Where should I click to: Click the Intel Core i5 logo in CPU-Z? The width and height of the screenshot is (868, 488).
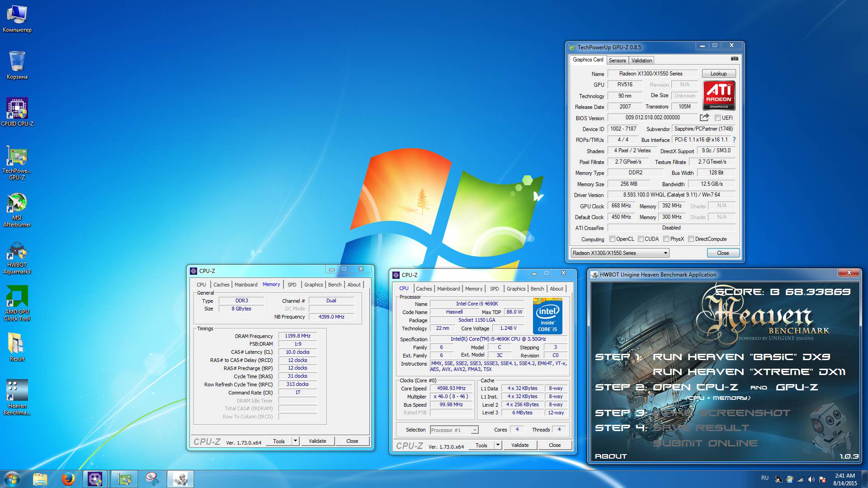click(547, 316)
